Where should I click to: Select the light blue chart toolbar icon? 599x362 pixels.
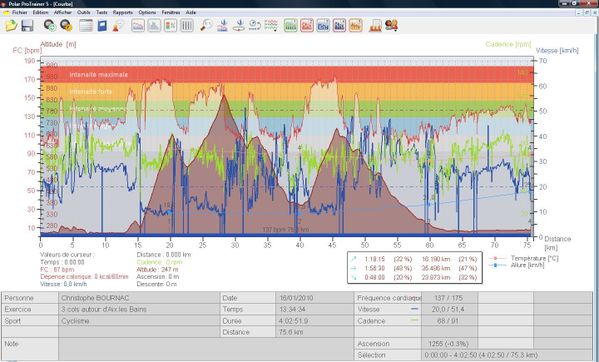pos(323,26)
